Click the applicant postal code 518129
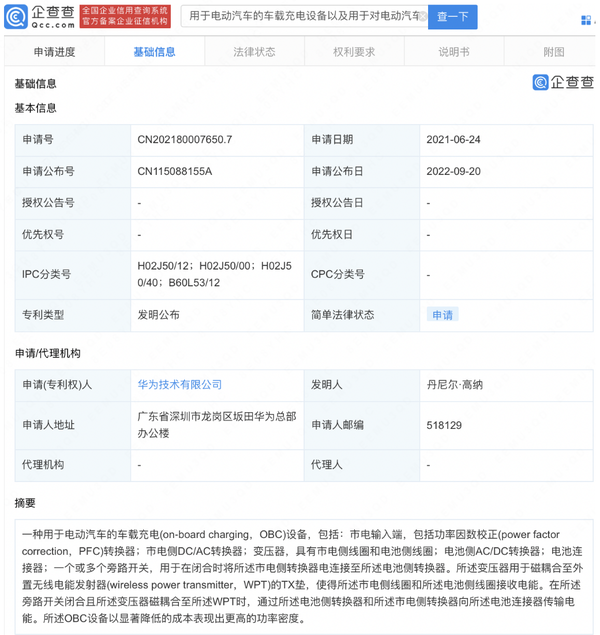This screenshot has width=600, height=635. 444,425
